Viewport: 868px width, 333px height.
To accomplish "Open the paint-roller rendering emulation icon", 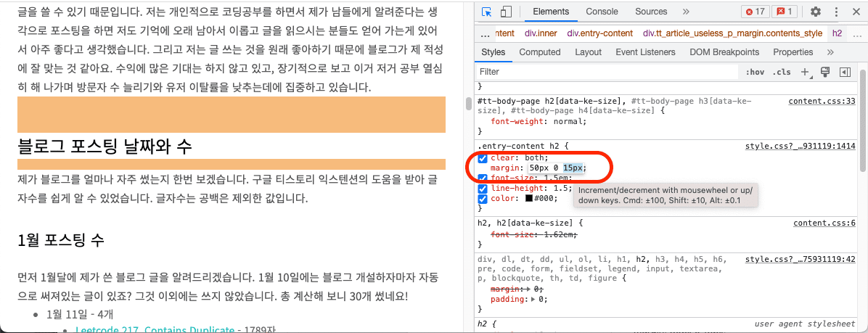I will [x=825, y=72].
